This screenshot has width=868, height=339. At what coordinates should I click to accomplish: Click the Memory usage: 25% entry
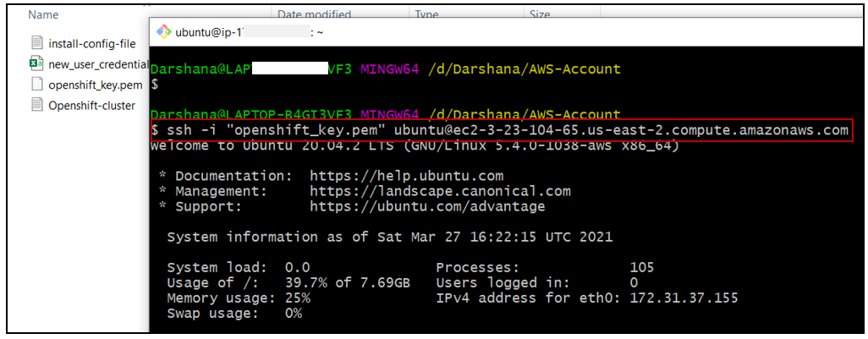click(x=239, y=298)
